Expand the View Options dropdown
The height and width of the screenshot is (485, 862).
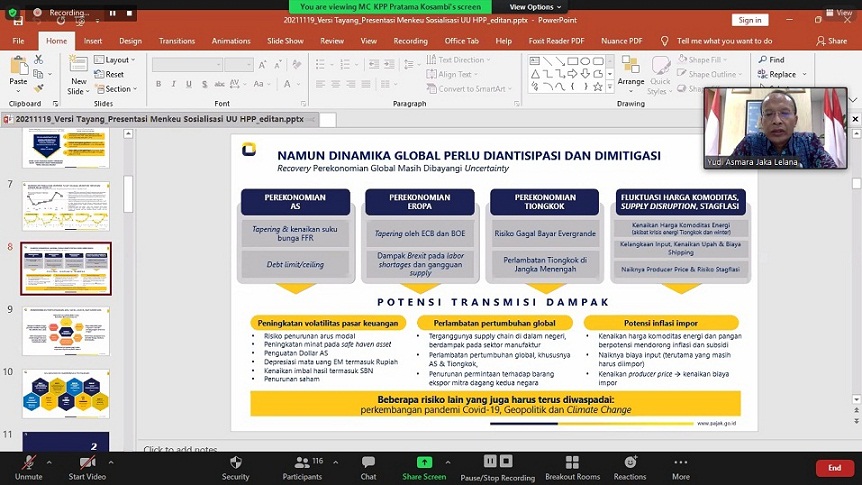pyautogui.click(x=536, y=7)
